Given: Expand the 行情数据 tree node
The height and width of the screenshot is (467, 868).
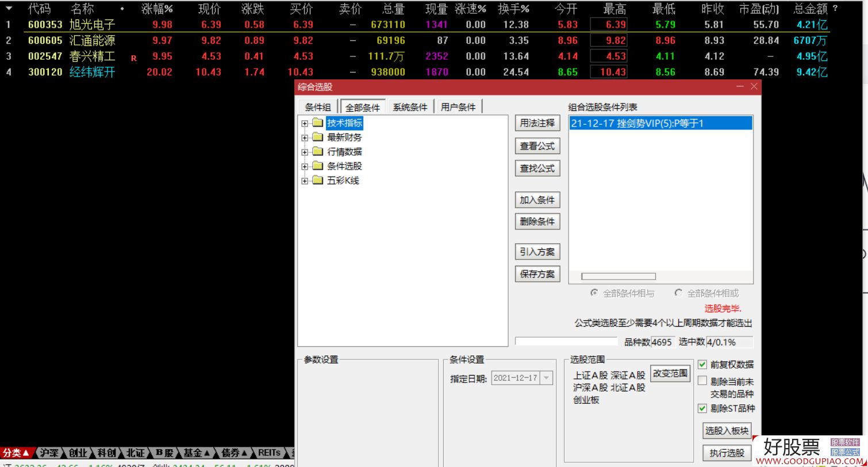Looking at the screenshot, I should (x=305, y=152).
